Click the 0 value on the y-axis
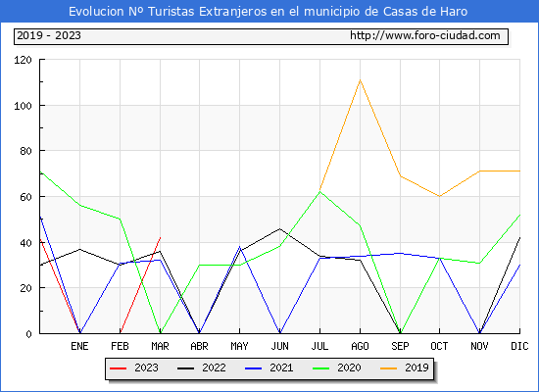 click(28, 334)
